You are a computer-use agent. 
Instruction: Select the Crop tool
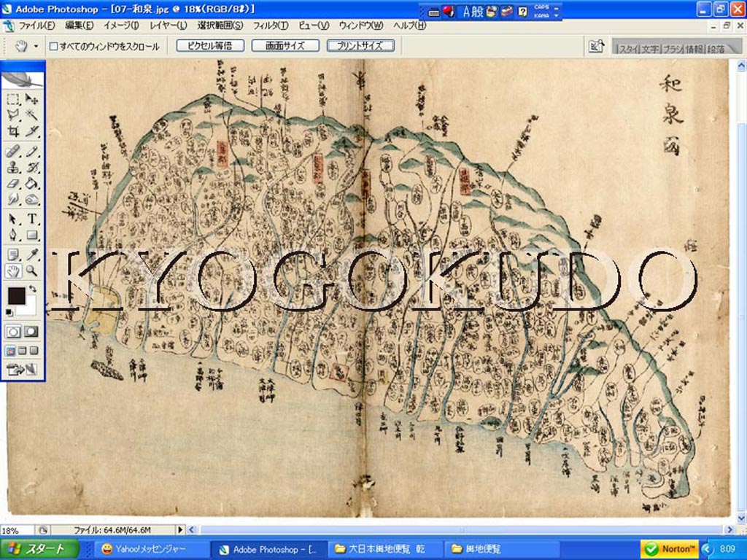[x=13, y=131]
